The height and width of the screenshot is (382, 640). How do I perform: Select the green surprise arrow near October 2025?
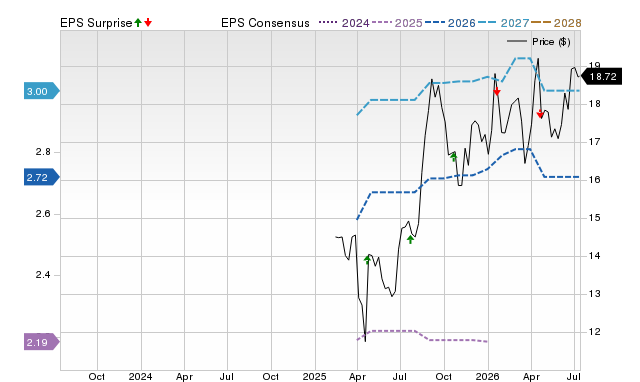(x=453, y=157)
